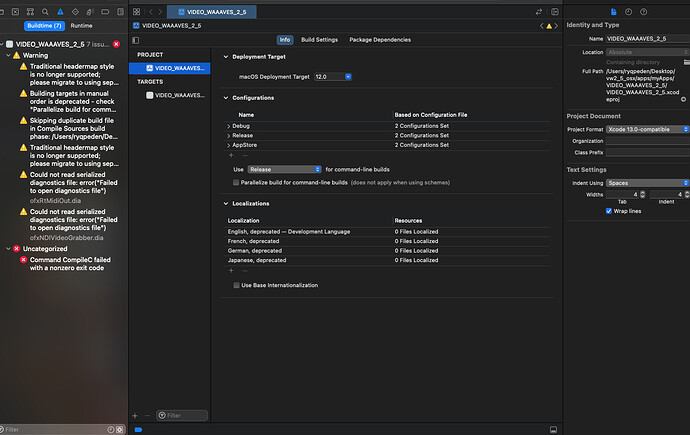690x435 pixels.
Task: Open the find navigator magnifier icon
Action: coord(45,12)
